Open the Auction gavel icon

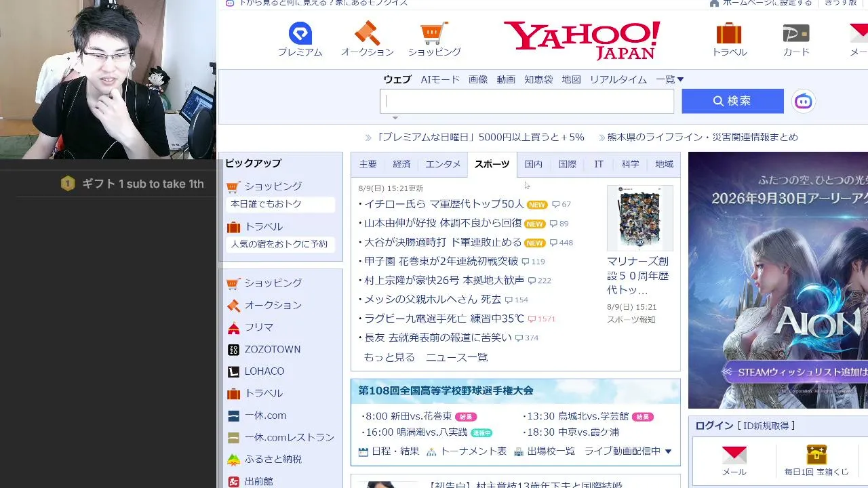[x=367, y=33]
